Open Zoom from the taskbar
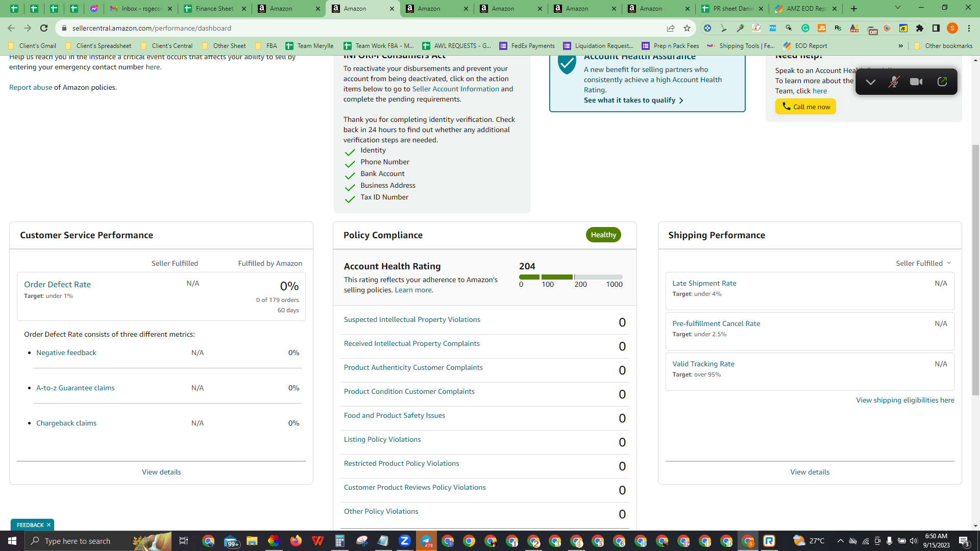980x551 pixels. [x=405, y=541]
